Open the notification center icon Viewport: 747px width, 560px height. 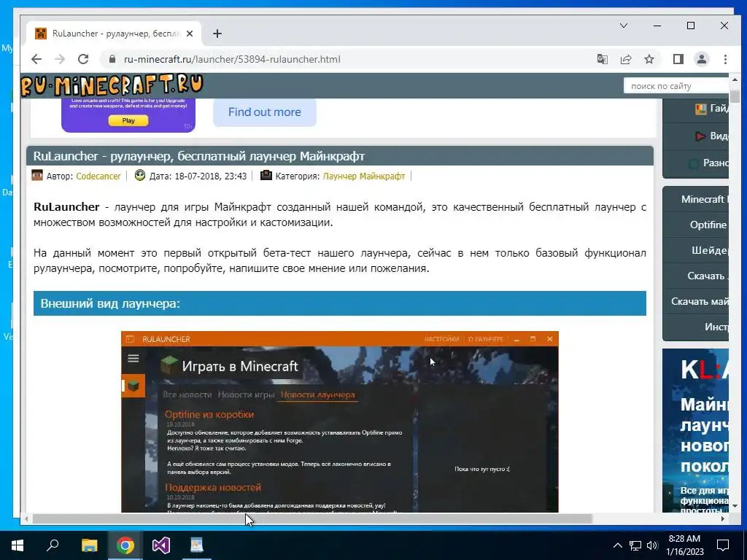(x=723, y=545)
